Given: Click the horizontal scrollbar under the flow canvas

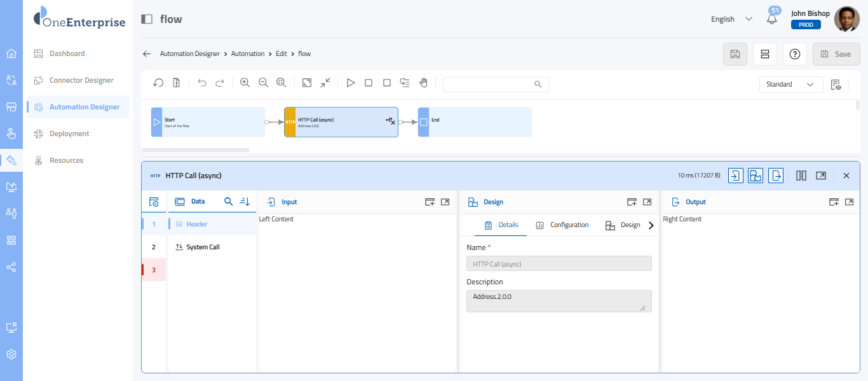Looking at the screenshot, I should coord(196,150).
